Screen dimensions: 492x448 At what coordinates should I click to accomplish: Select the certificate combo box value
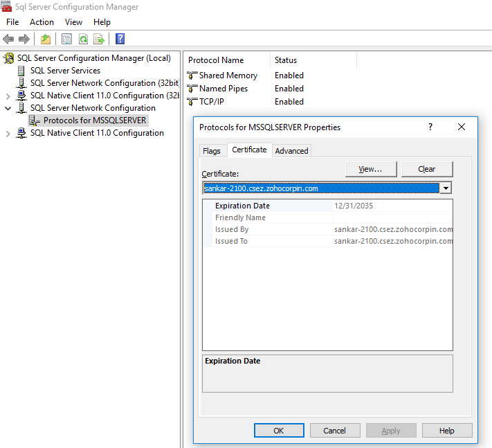tap(321, 188)
